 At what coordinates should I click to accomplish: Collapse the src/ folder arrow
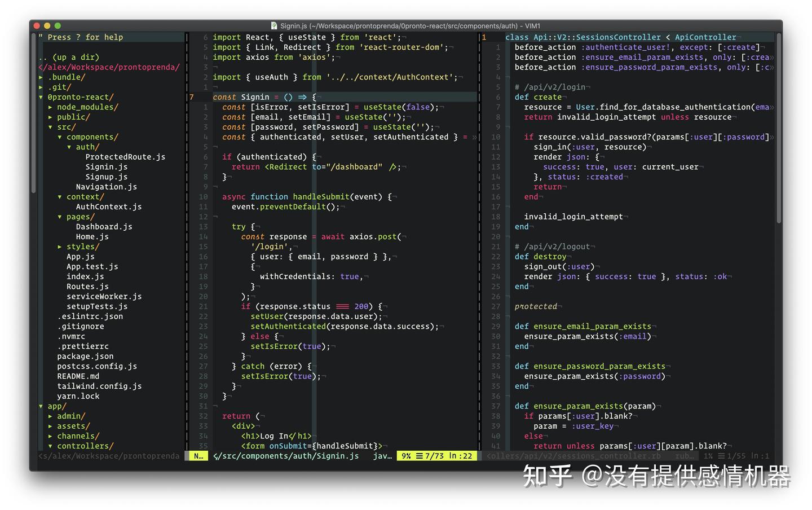click(50, 127)
